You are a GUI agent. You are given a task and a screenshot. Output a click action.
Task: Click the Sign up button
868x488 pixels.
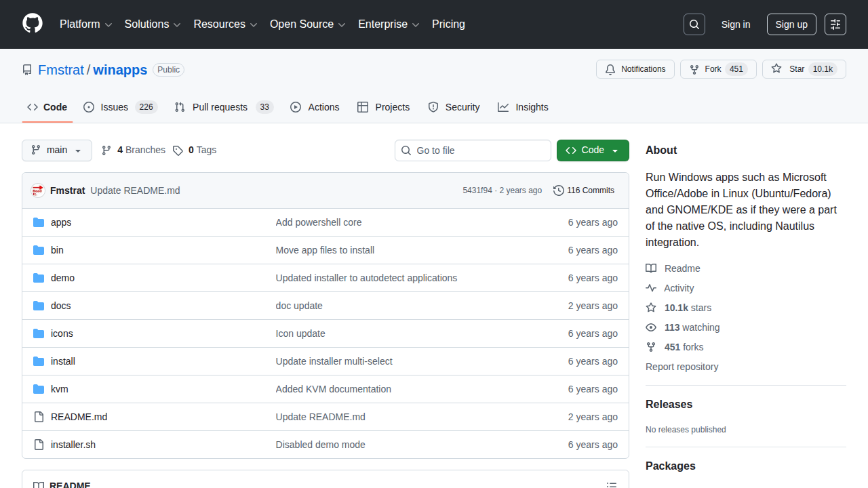click(x=791, y=24)
